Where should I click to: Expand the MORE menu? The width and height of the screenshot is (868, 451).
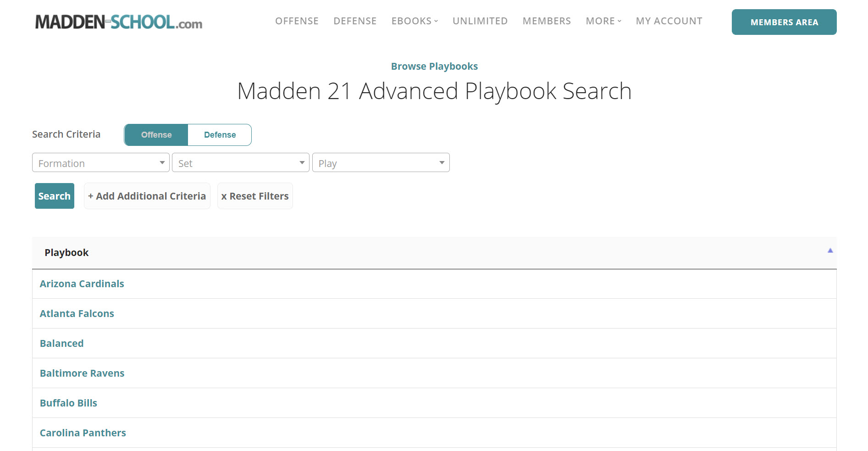(x=603, y=21)
